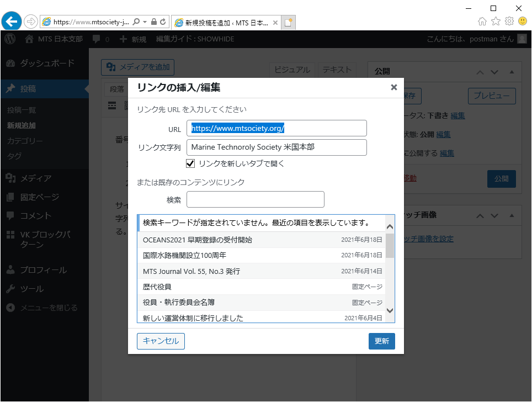Click the comments bubble icon in admin bar
532x402 pixels.
97,39
